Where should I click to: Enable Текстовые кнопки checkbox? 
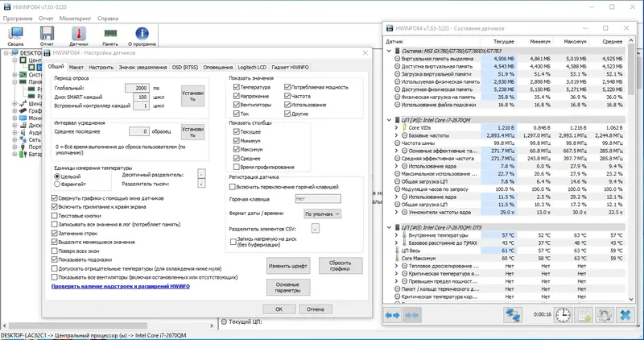coord(54,215)
